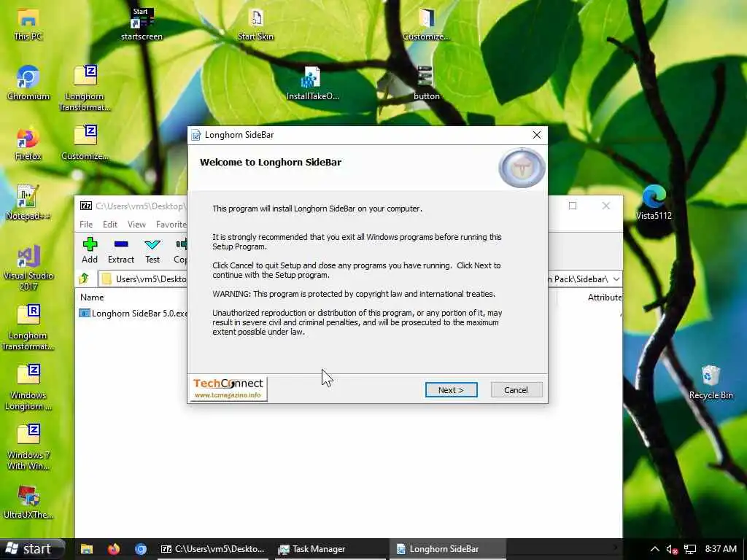Open the volume icon in system tray
The image size is (747, 560).
pos(672,549)
